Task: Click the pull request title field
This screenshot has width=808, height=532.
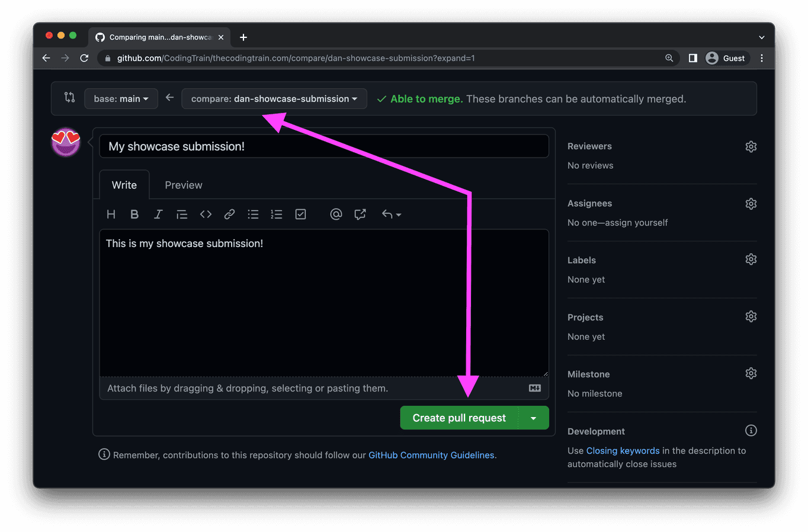Action: tap(323, 146)
